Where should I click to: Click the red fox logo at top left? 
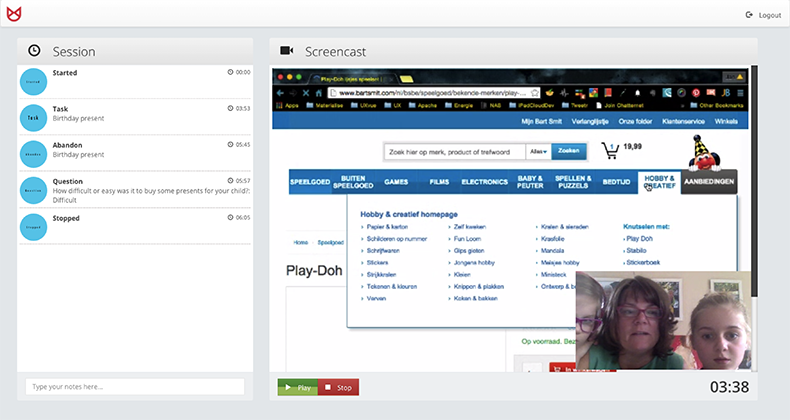pos(14,14)
